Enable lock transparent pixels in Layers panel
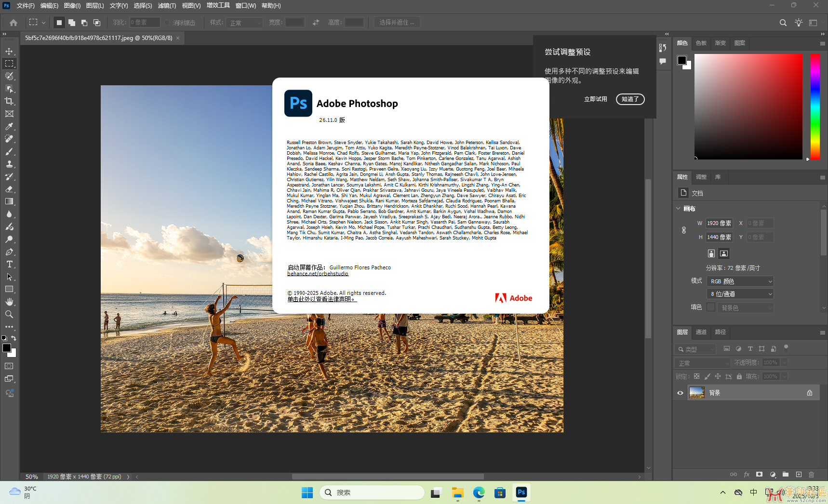 click(x=697, y=376)
